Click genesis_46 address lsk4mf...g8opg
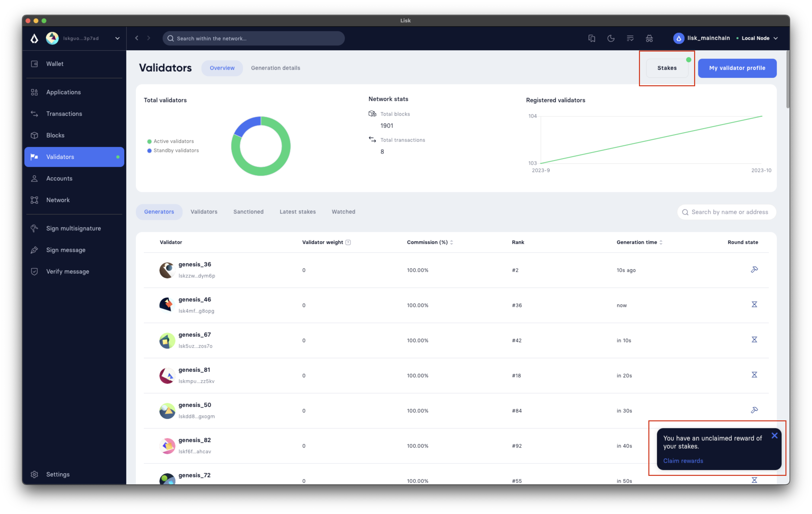 (196, 311)
